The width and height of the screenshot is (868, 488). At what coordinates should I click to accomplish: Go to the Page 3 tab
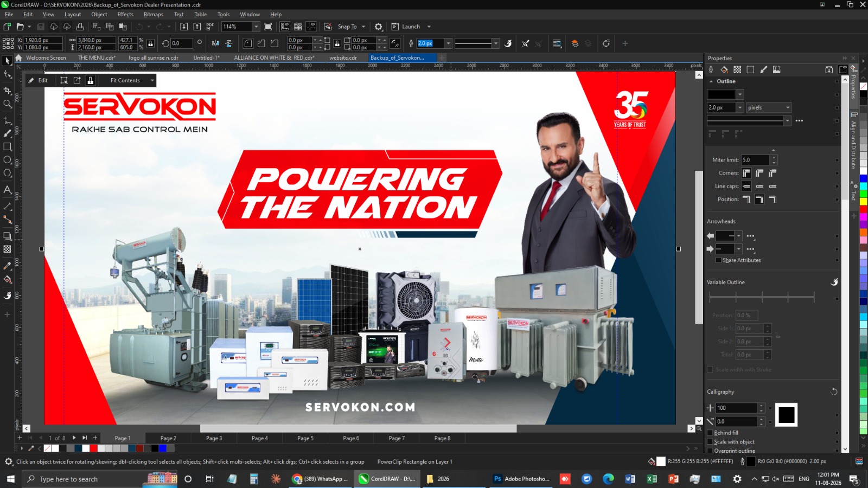point(214,438)
